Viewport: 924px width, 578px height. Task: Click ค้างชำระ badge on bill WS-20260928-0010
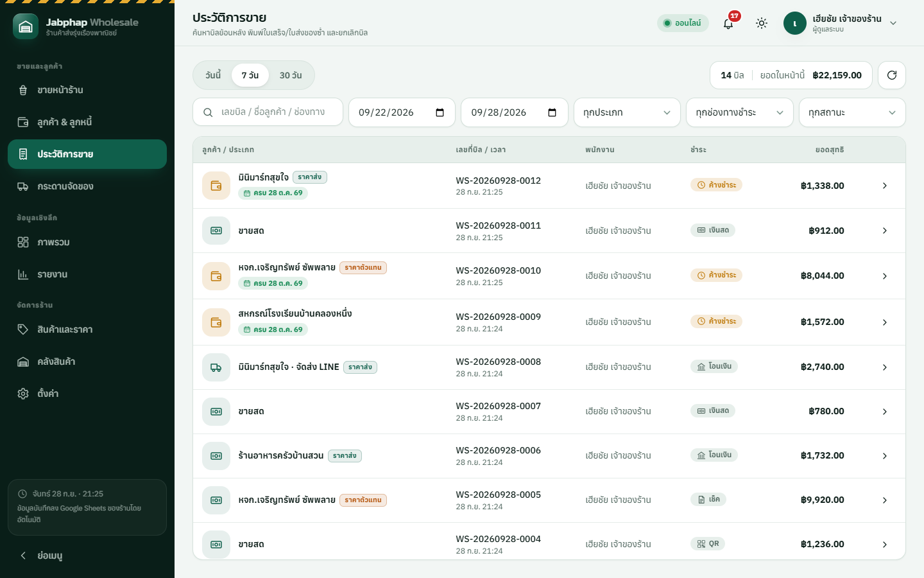click(x=716, y=276)
